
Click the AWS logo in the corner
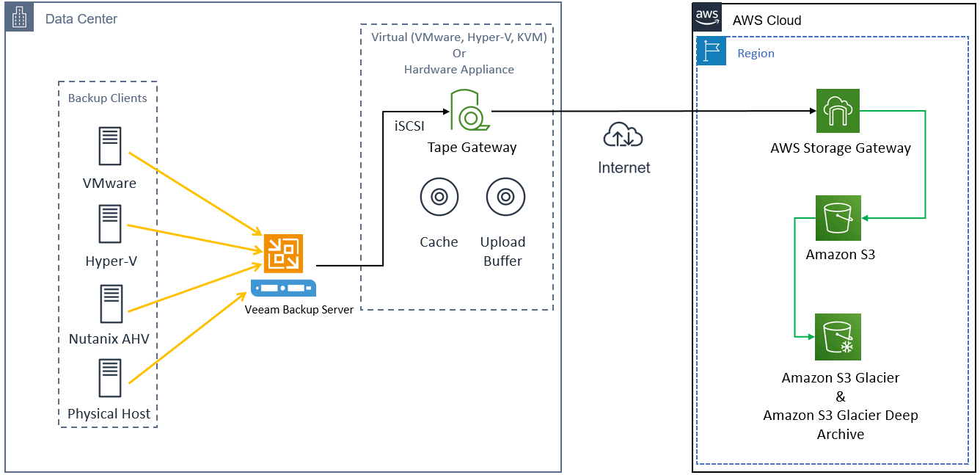[706, 16]
